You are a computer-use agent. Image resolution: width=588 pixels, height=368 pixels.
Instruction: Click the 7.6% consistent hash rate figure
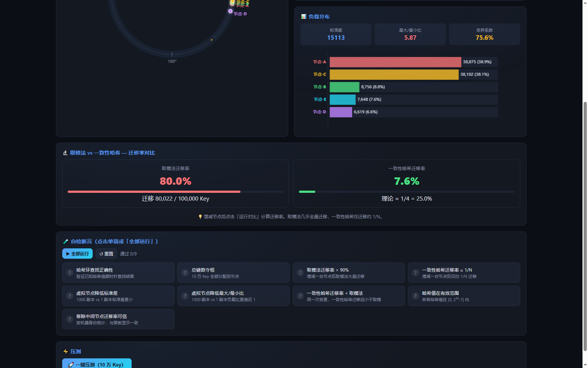click(406, 181)
